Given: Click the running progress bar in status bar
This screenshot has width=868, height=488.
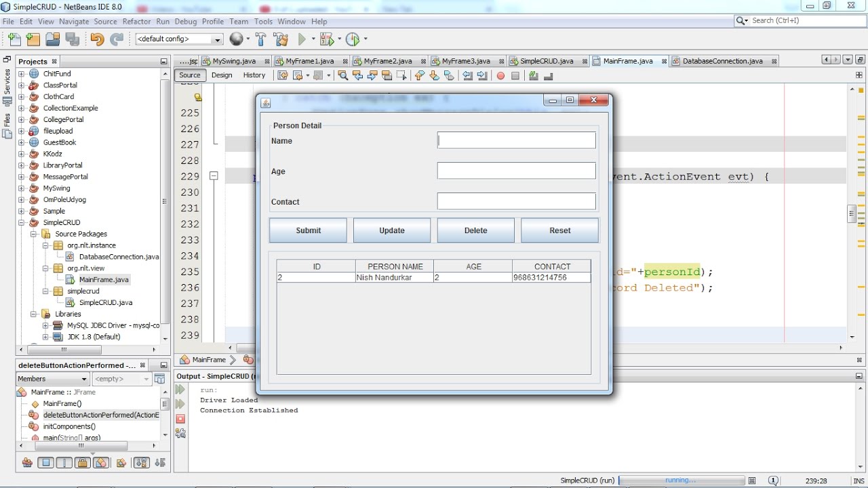Looking at the screenshot, I should (x=681, y=481).
